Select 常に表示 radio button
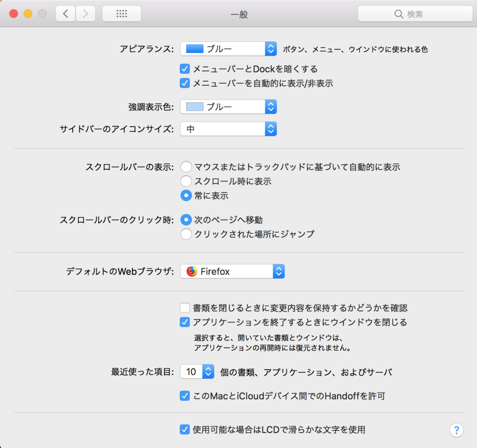This screenshot has width=477, height=448. [186, 195]
